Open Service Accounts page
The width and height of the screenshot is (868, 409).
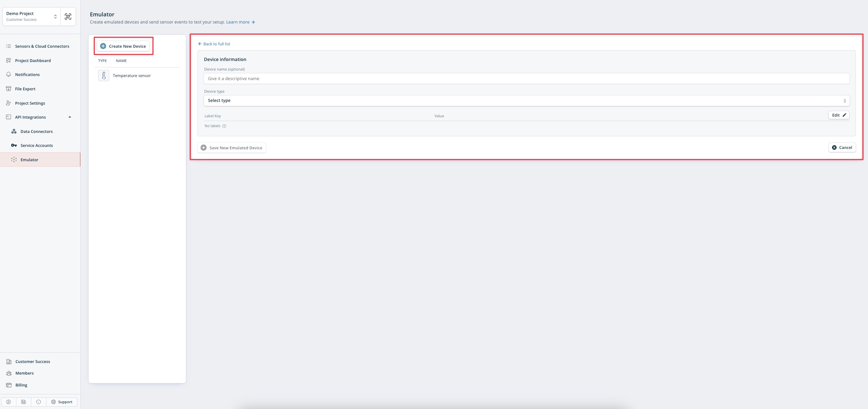point(36,146)
